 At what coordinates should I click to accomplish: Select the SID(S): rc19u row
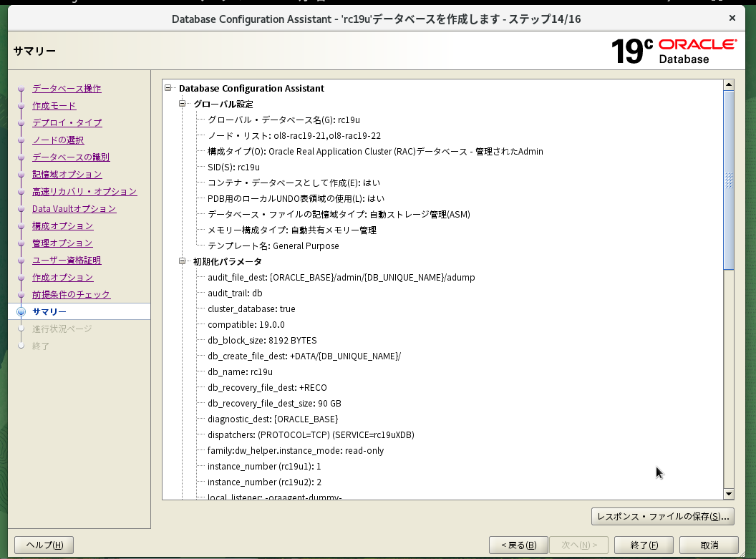pyautogui.click(x=233, y=167)
